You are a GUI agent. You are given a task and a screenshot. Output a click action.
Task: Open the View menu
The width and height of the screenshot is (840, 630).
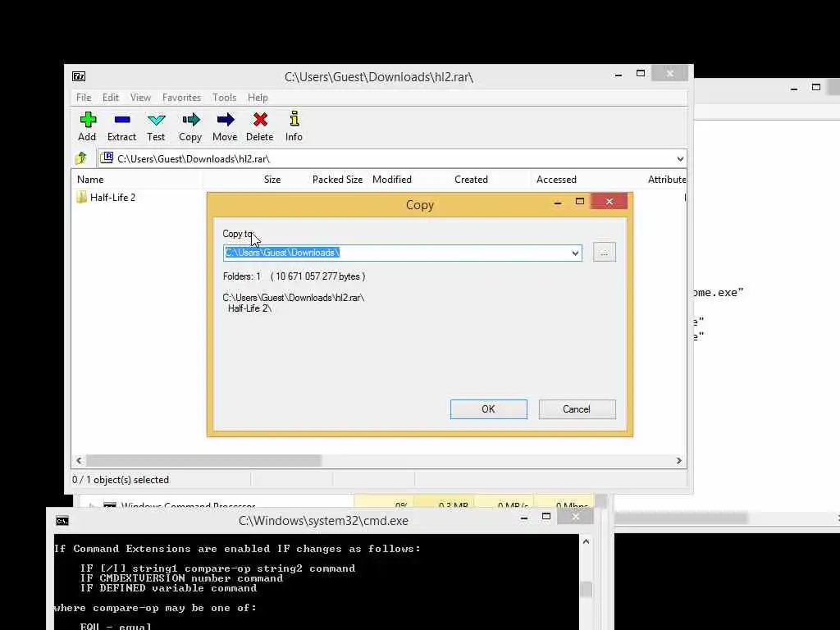pyautogui.click(x=140, y=98)
